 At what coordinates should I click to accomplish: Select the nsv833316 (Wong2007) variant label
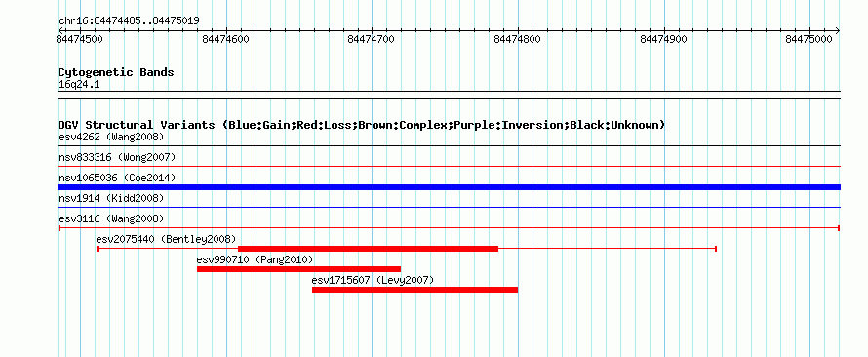pos(117,157)
